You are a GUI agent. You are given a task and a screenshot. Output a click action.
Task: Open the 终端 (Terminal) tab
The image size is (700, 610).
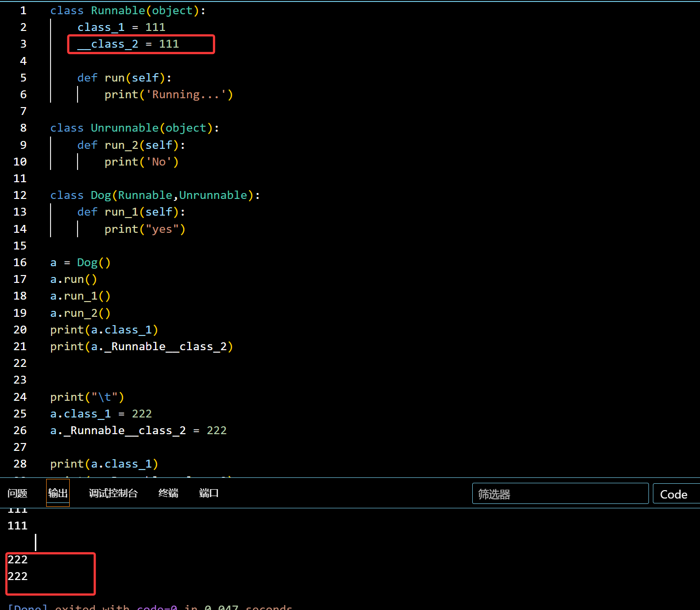pyautogui.click(x=168, y=493)
